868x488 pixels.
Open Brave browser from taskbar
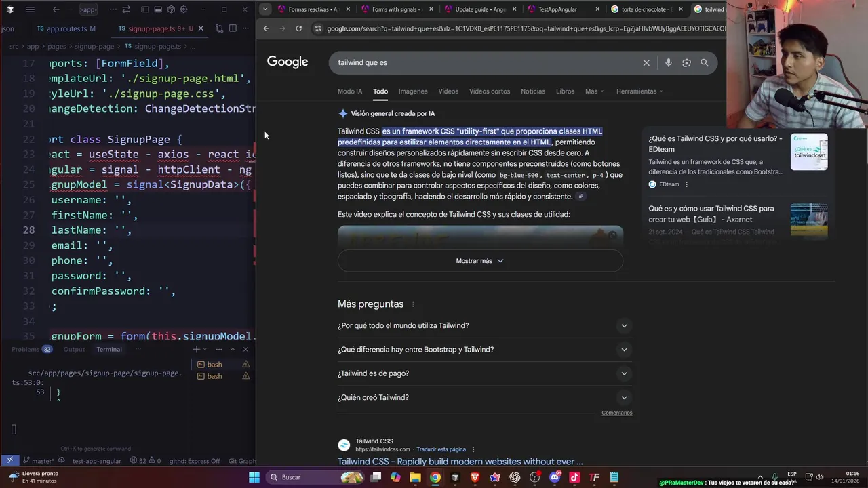point(475,477)
